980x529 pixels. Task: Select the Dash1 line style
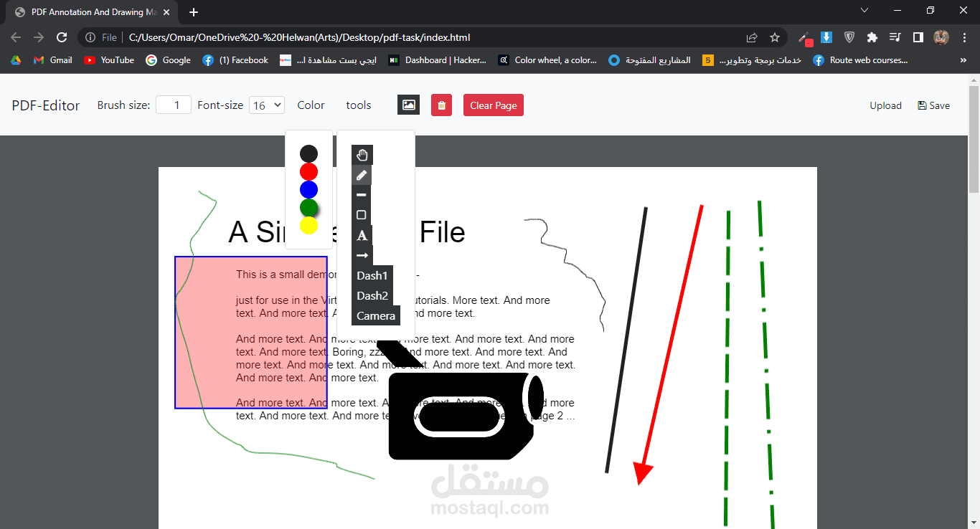(x=372, y=275)
